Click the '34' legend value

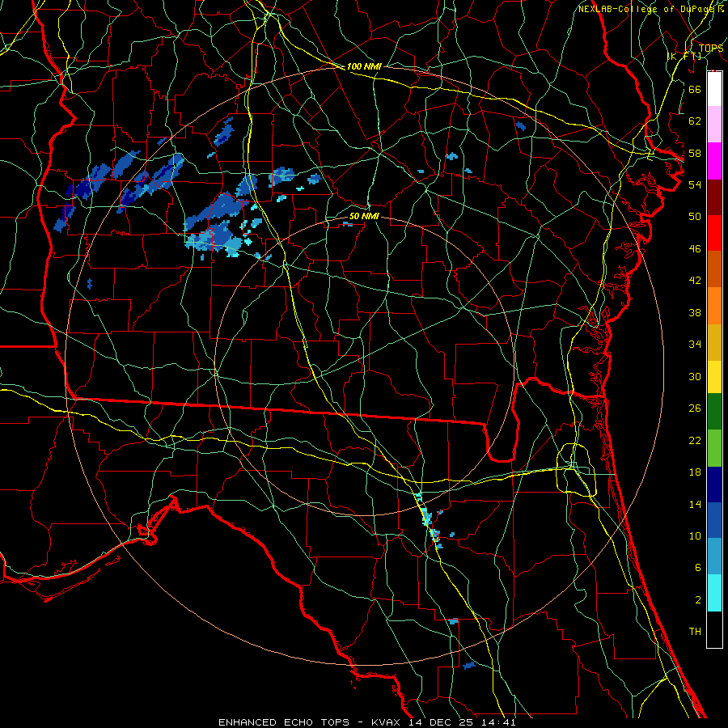(x=695, y=345)
